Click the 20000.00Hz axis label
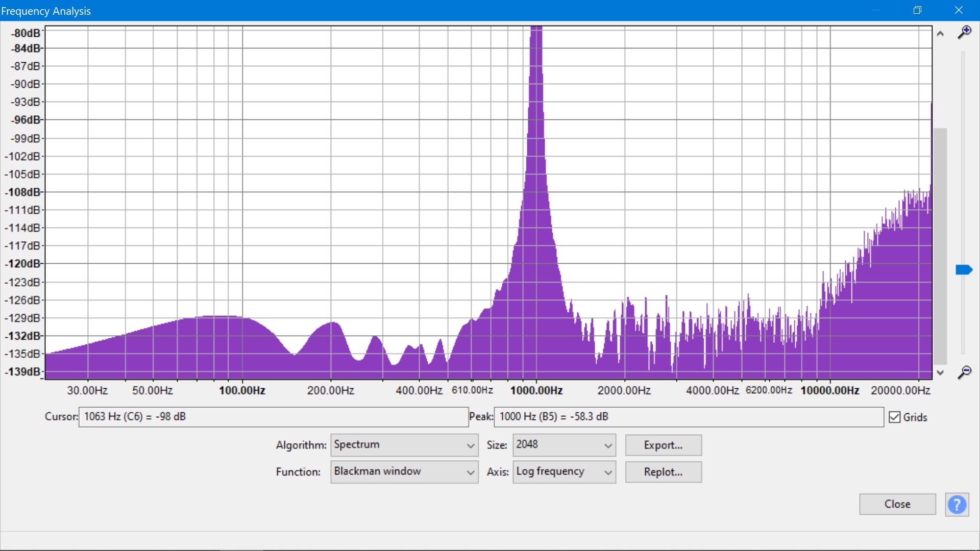 coord(900,391)
